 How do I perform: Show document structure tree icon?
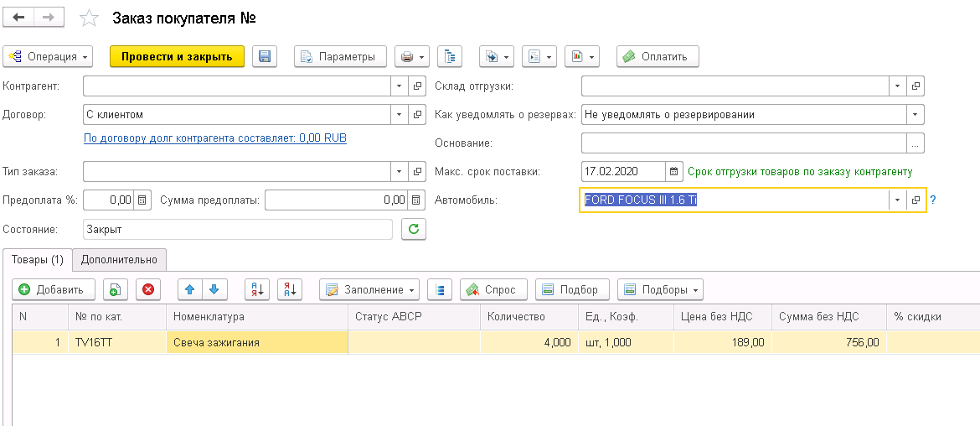tap(449, 56)
